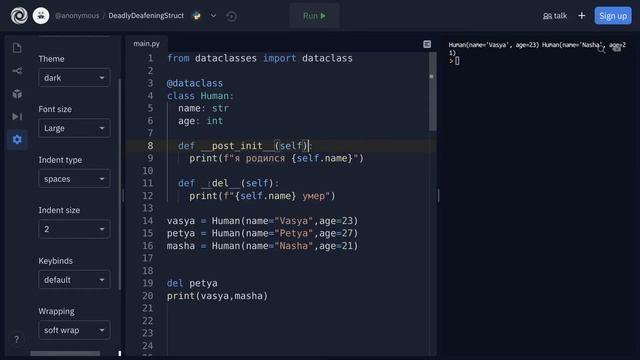
Task: Switch to the main.py tab
Action: point(147,44)
